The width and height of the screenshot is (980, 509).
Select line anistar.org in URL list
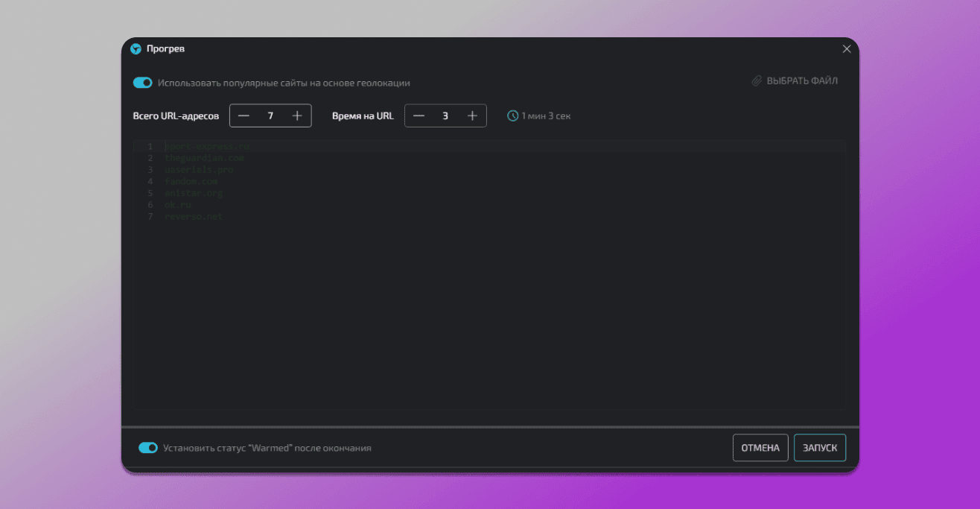[194, 193]
